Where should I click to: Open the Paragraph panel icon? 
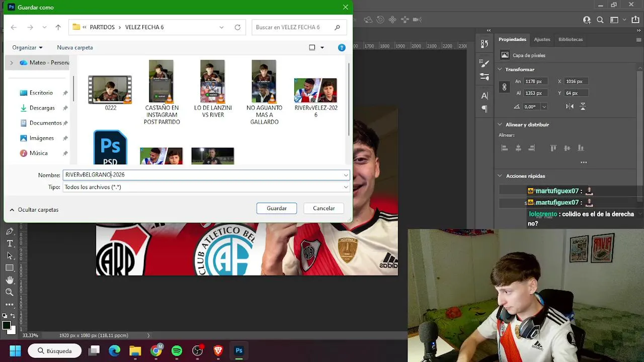pyautogui.click(x=485, y=109)
